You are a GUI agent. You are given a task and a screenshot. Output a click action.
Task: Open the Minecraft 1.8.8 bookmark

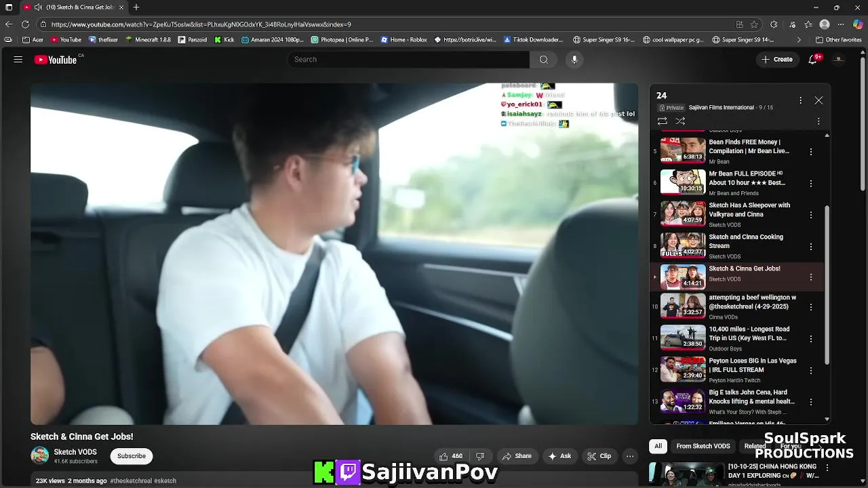coord(148,40)
